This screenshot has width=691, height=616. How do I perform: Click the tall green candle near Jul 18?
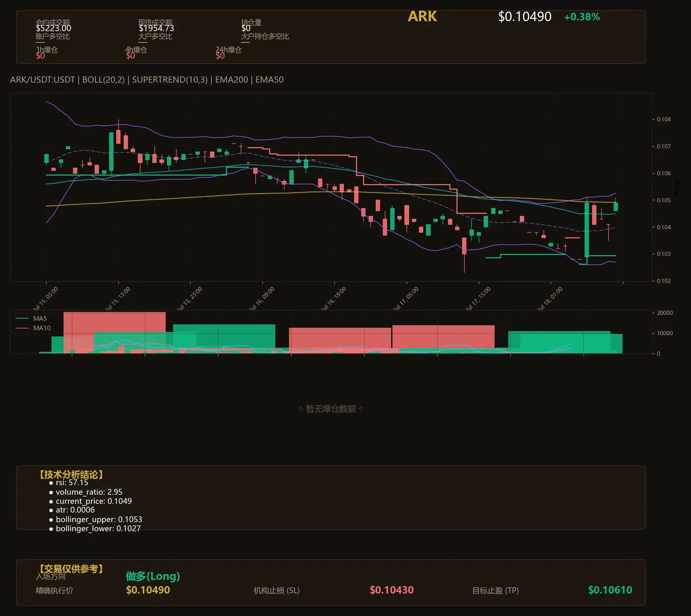pyautogui.click(x=586, y=230)
